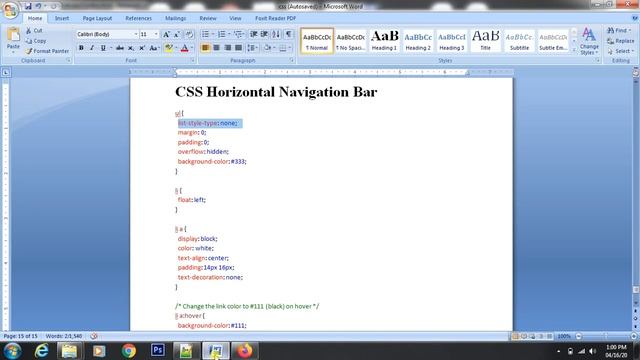Image resolution: width=640 pixels, height=360 pixels.
Task: Increase paragraph indent
Action: click(264, 34)
